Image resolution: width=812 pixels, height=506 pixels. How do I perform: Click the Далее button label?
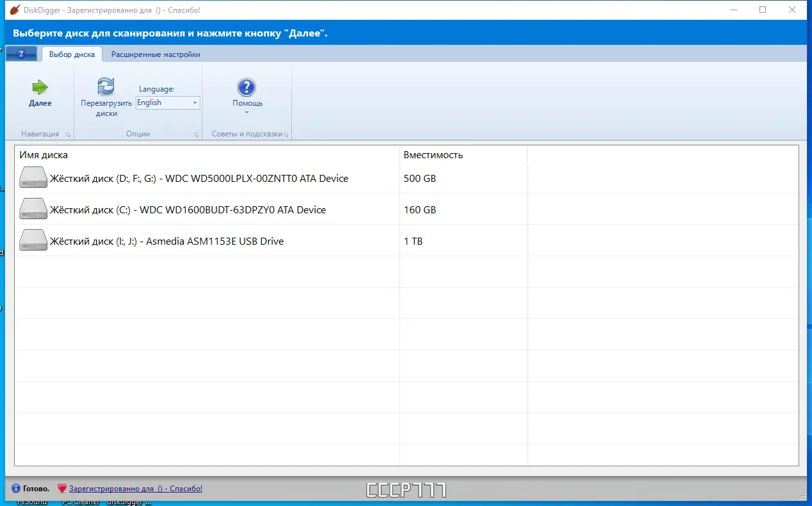[40, 103]
